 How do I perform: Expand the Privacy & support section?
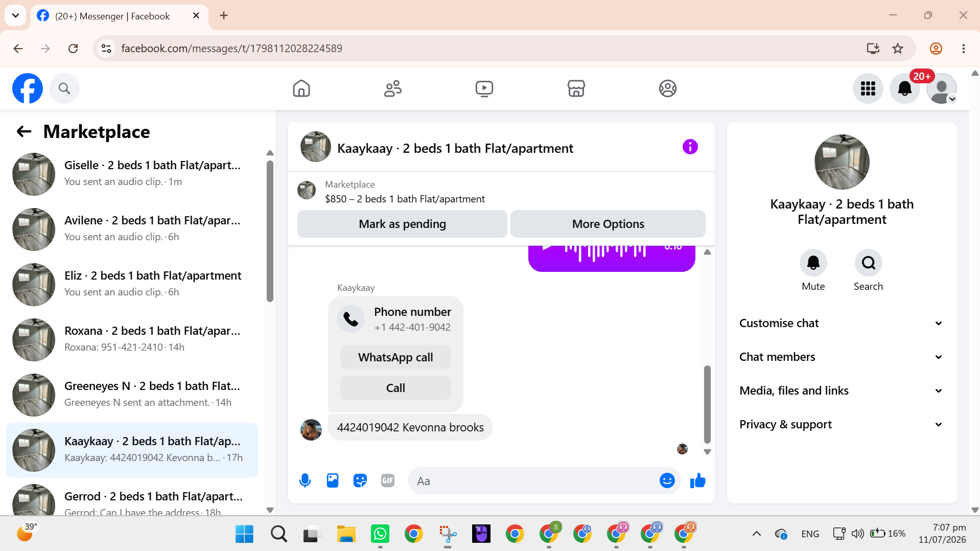[842, 424]
